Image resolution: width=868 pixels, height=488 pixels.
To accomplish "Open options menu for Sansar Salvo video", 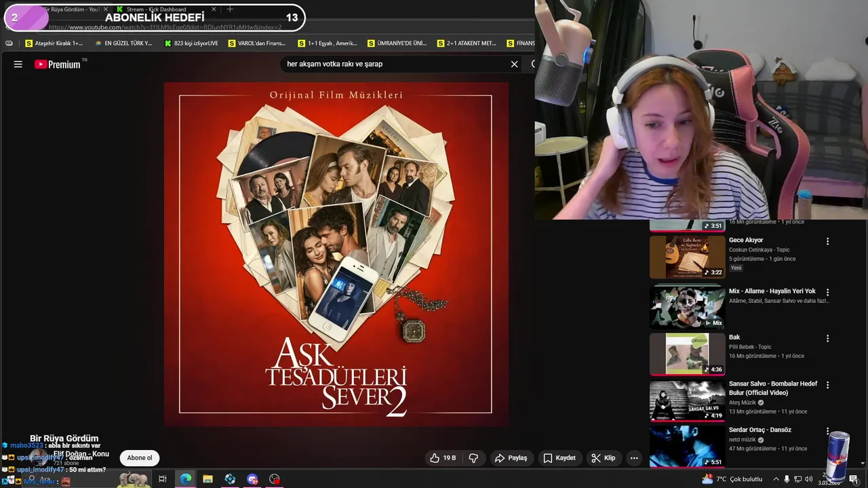I will click(827, 385).
